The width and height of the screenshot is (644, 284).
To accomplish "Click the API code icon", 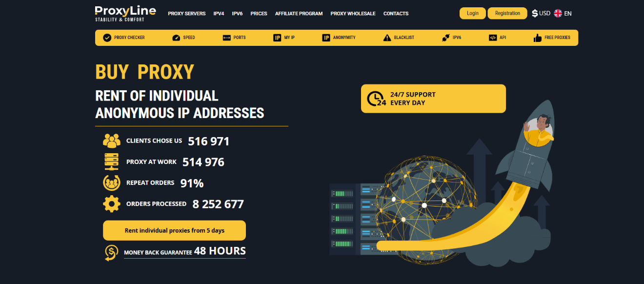I will [x=493, y=38].
